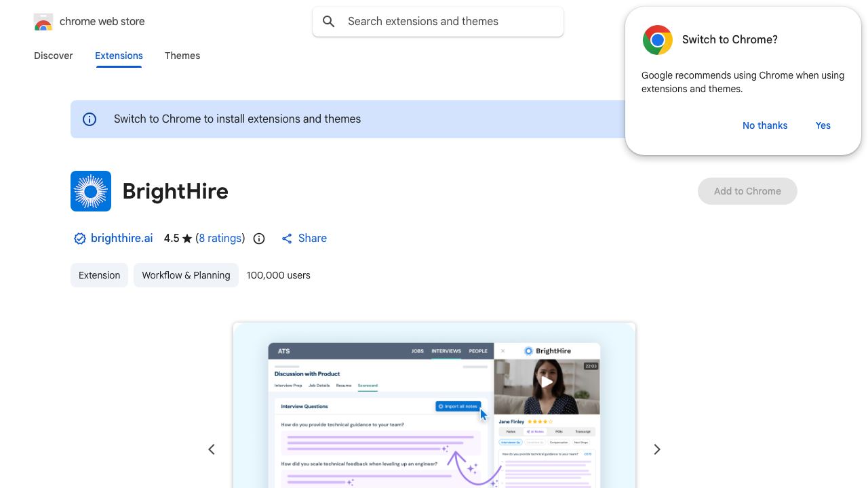Click the search magnifier icon
Viewport: 868px width, 488px height.
[x=329, y=22]
